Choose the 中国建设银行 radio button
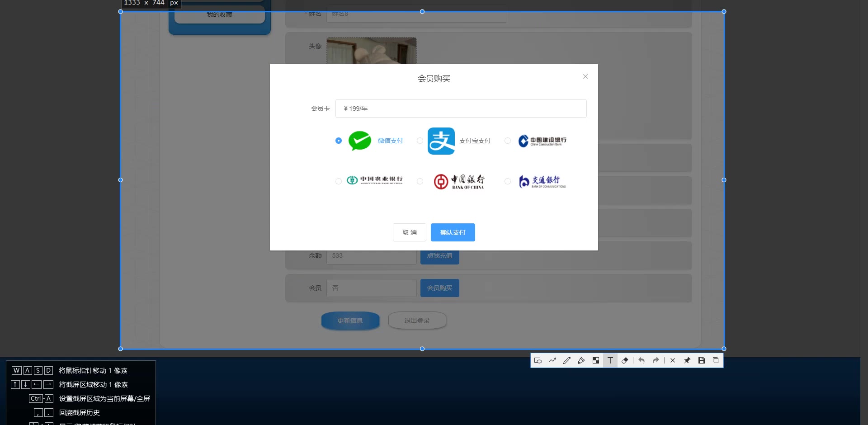868x425 pixels. [508, 141]
